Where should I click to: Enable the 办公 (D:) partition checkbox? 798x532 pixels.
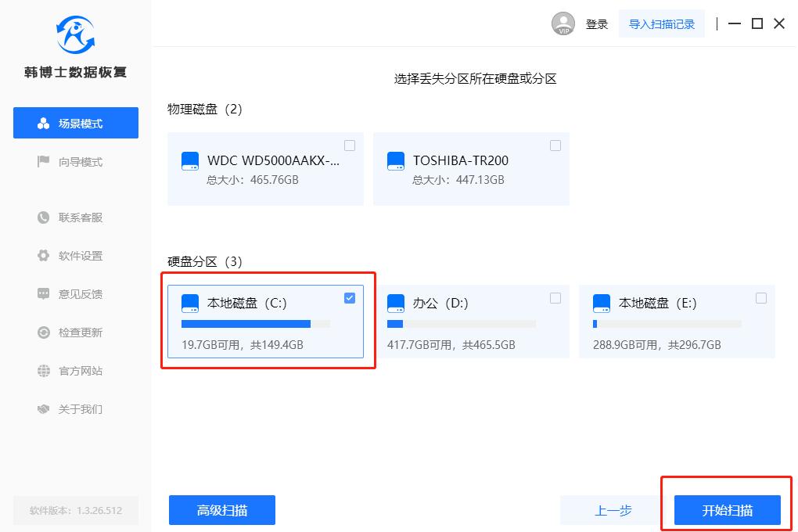pyautogui.click(x=555, y=298)
